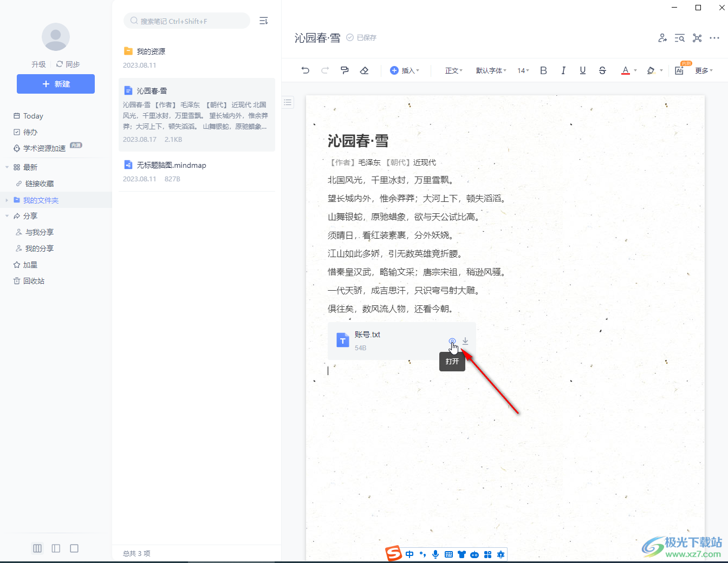Click the clear formatting eraser icon

[x=364, y=70]
